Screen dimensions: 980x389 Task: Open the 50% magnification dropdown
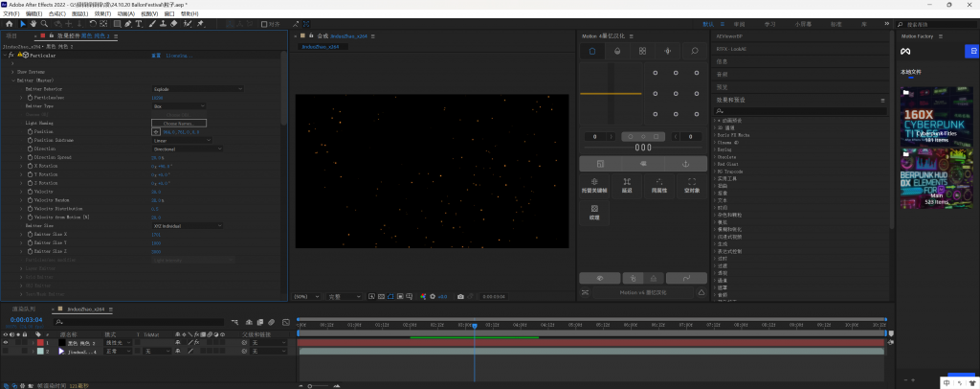click(x=306, y=296)
